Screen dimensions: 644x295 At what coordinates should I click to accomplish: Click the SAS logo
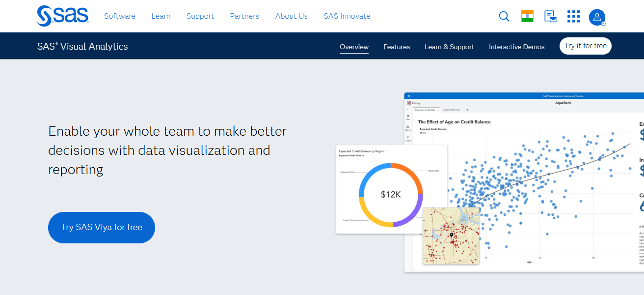(62, 16)
